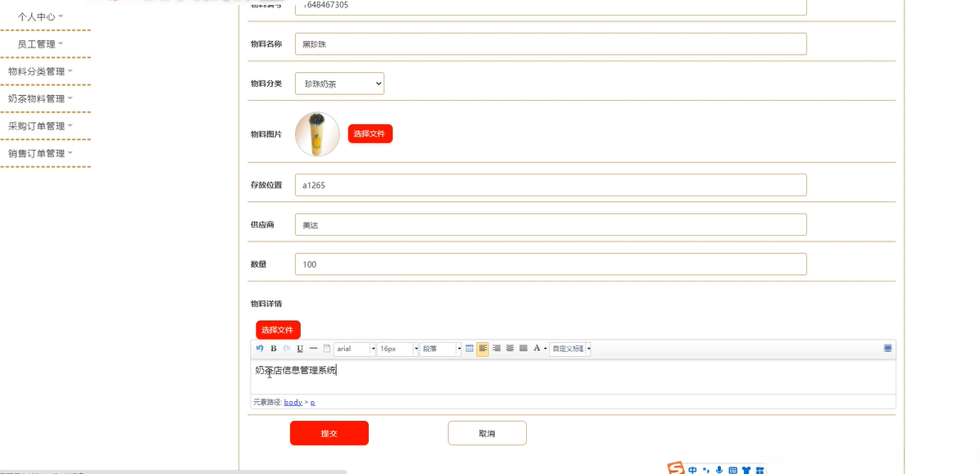Toggle bold formatting in the editor
Screen dimensions: 980x474
(273, 349)
